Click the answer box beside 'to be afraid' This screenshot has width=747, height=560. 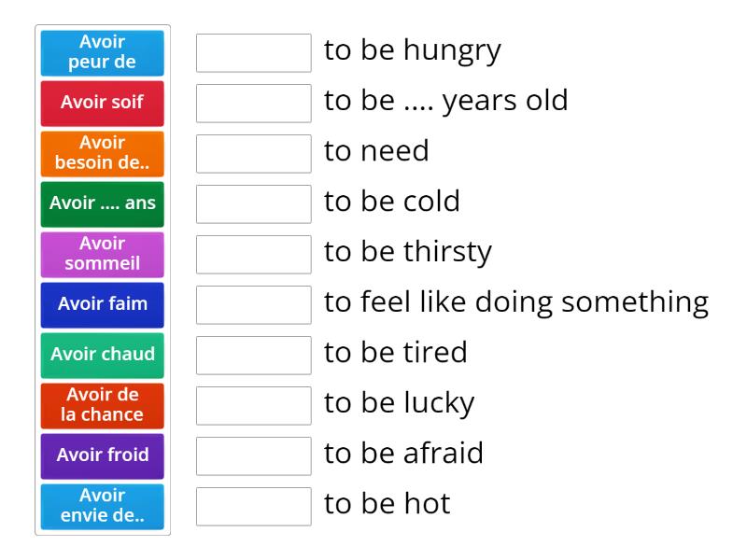(x=253, y=456)
